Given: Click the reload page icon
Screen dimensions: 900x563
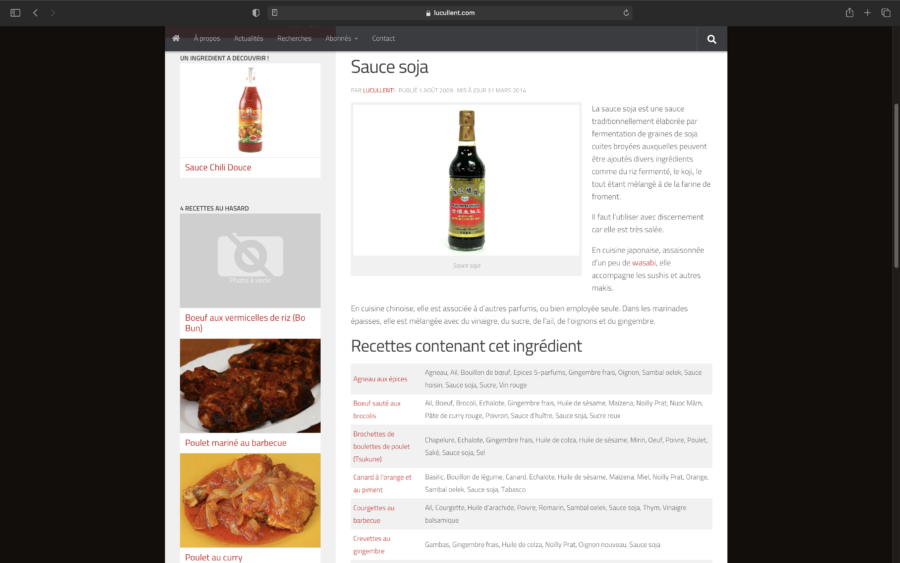Looking at the screenshot, I should [x=626, y=13].
